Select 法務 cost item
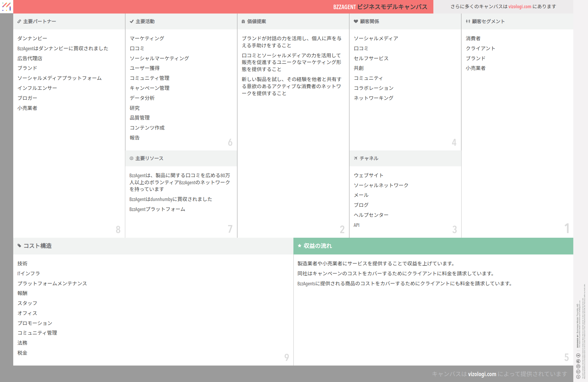This screenshot has width=588, height=382. pos(22,343)
